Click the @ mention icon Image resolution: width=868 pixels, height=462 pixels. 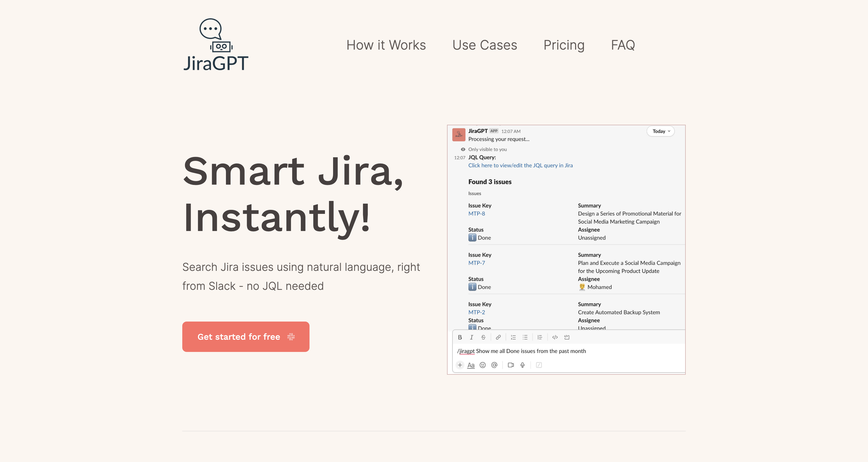tap(494, 365)
